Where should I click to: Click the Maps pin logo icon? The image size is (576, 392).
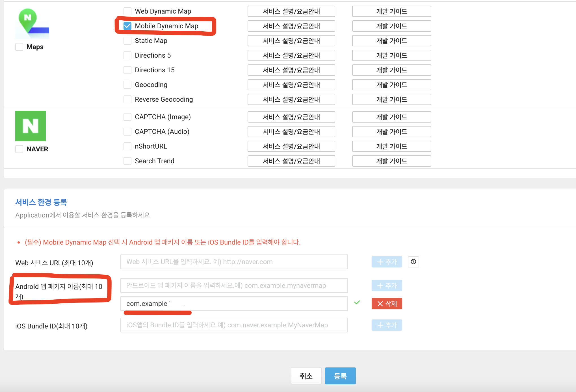(32, 23)
